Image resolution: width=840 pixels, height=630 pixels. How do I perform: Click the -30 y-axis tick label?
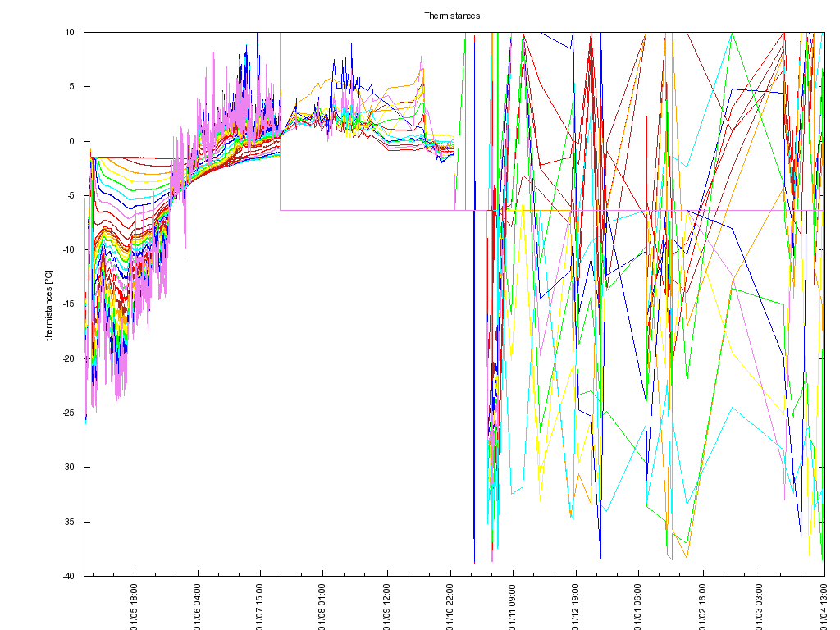click(x=68, y=467)
